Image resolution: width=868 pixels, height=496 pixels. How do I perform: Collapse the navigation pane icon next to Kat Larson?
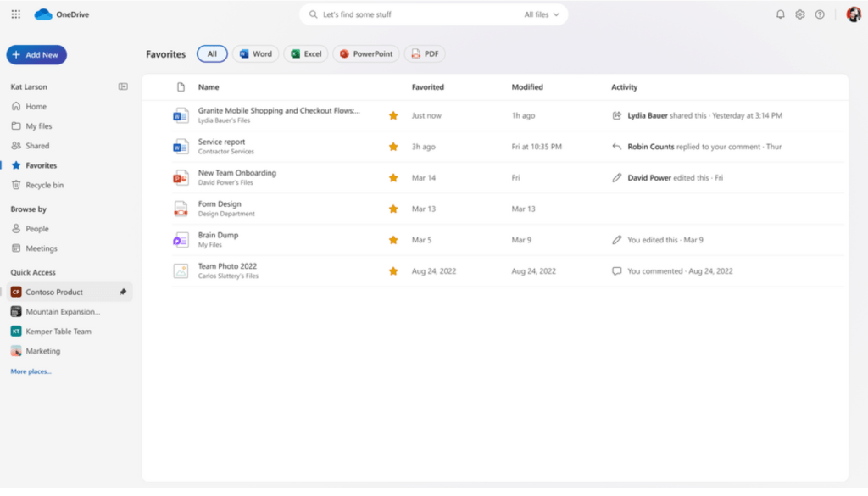(x=123, y=86)
